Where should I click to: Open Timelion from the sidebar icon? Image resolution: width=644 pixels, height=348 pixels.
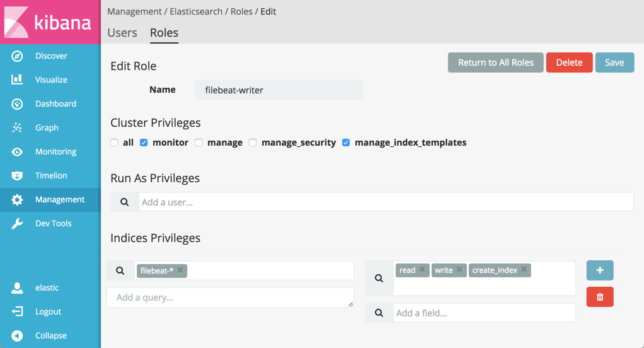tap(17, 176)
